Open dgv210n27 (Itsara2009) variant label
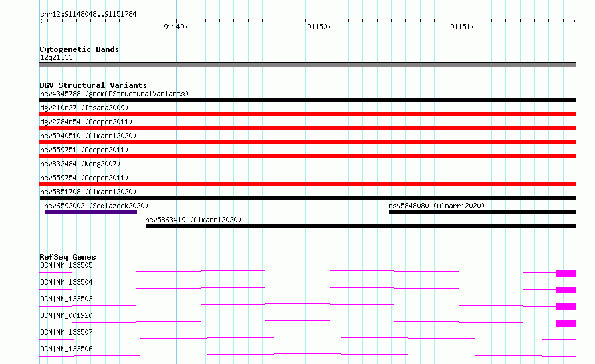The height and width of the screenshot is (364, 595). click(x=84, y=108)
